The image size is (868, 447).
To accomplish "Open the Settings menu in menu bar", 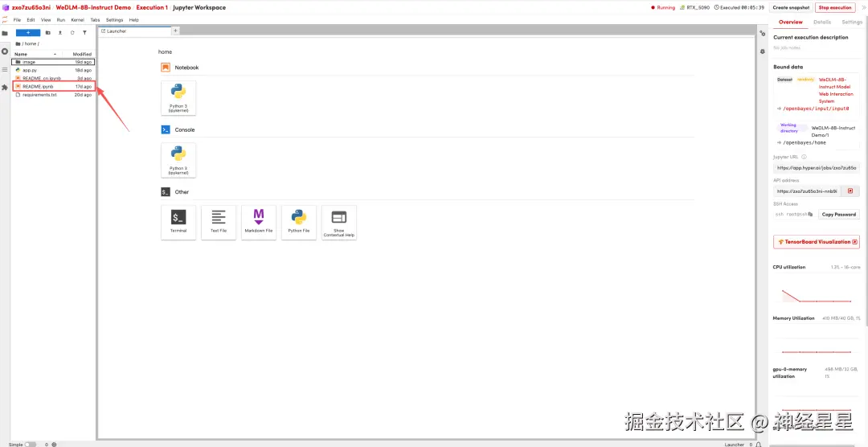I will [x=115, y=20].
